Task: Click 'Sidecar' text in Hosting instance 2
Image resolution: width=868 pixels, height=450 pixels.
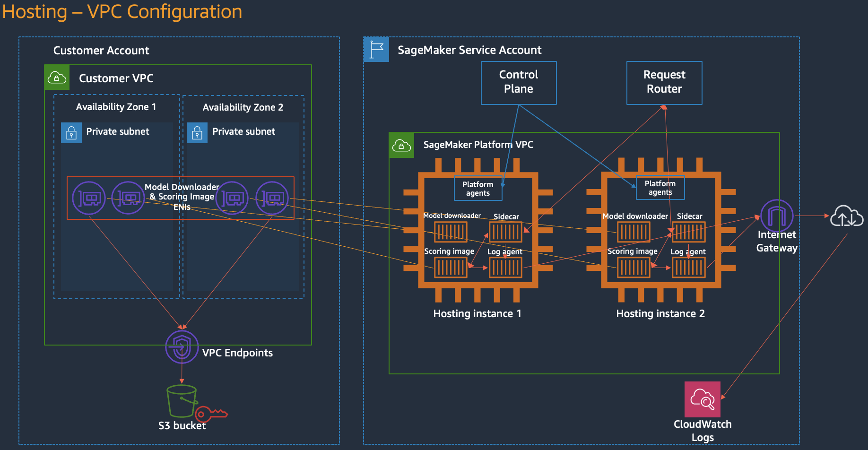Action: point(690,216)
